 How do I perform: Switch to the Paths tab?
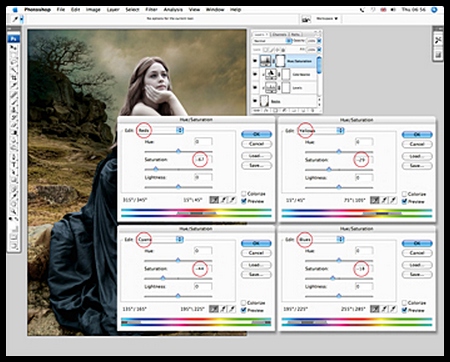pos(295,34)
